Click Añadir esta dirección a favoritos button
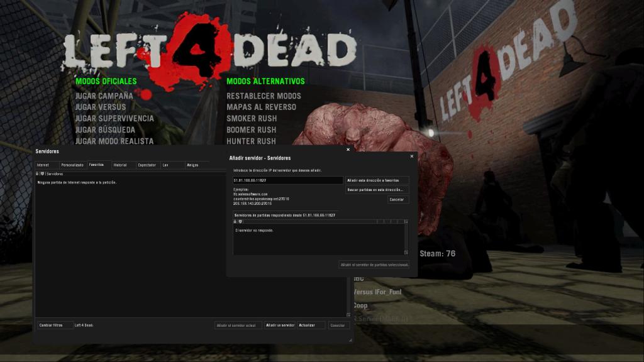Screen dimensions: 644x362 pyautogui.click(x=377, y=180)
